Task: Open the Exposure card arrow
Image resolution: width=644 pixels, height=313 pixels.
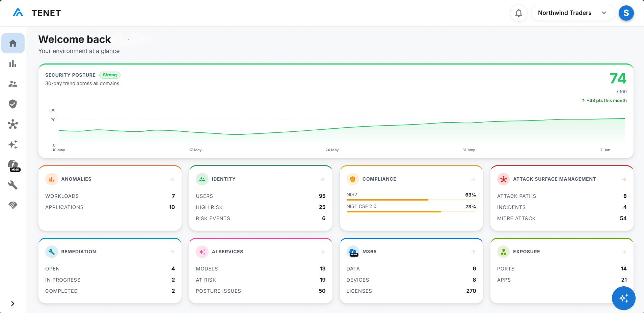Action: (624, 252)
